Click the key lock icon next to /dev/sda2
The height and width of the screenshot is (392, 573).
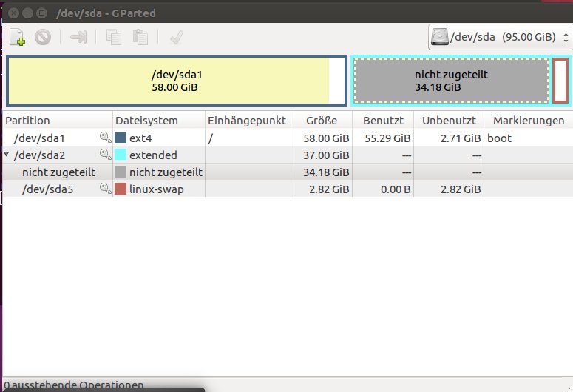tap(106, 155)
